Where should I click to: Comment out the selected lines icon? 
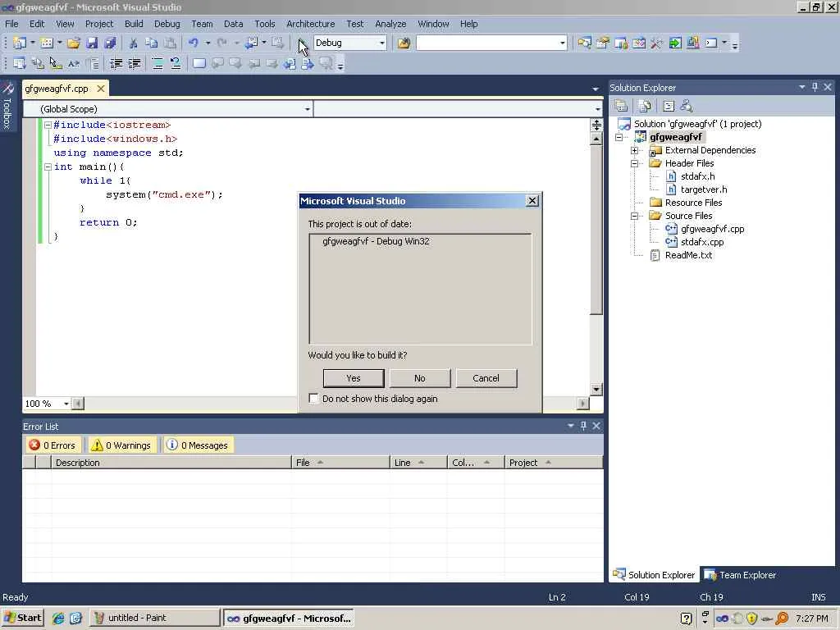(x=157, y=64)
